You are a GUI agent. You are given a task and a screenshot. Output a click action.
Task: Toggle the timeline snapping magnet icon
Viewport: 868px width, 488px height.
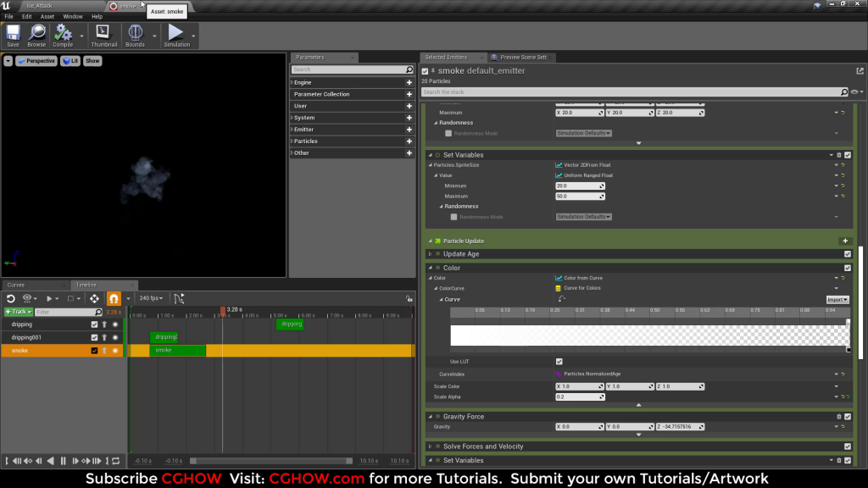114,299
